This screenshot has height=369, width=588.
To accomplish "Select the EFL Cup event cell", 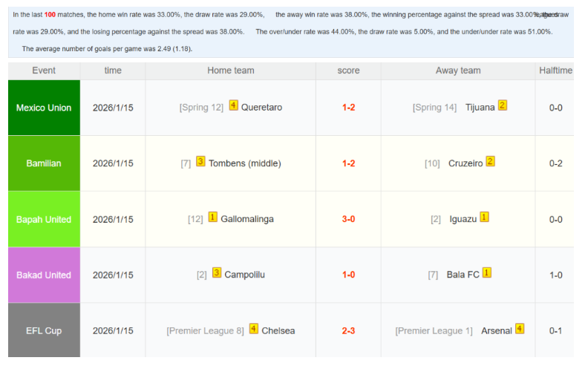I will (44, 330).
